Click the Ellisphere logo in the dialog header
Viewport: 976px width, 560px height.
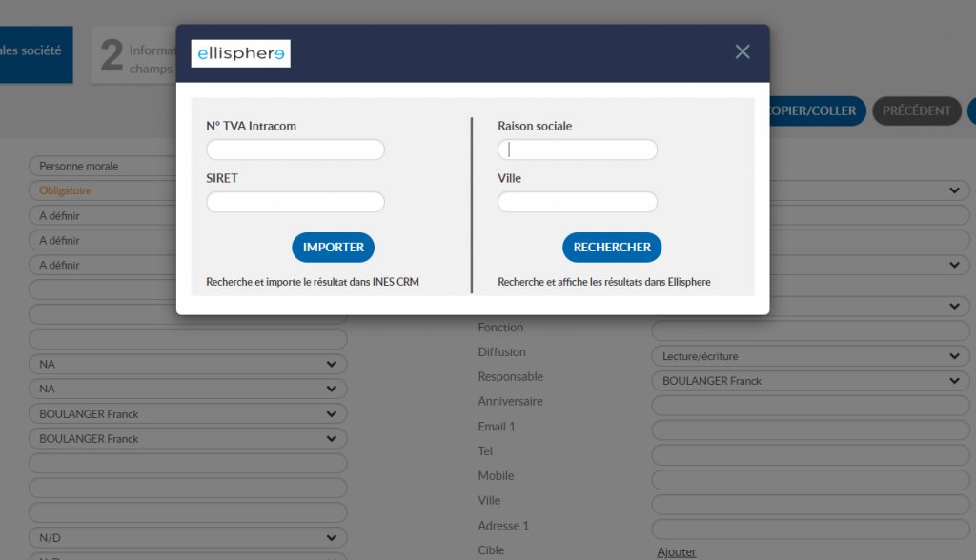click(240, 53)
